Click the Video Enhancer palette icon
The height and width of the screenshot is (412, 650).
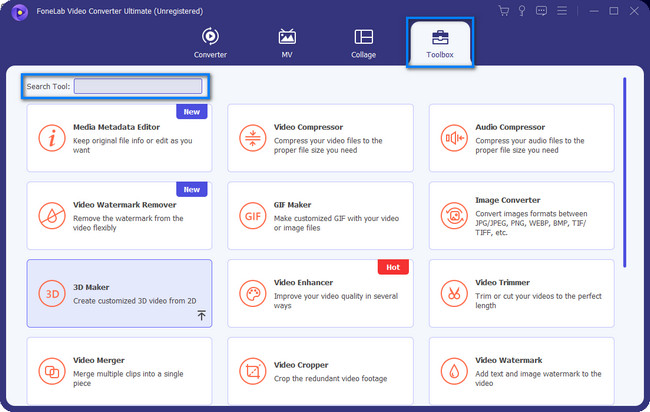tap(252, 293)
